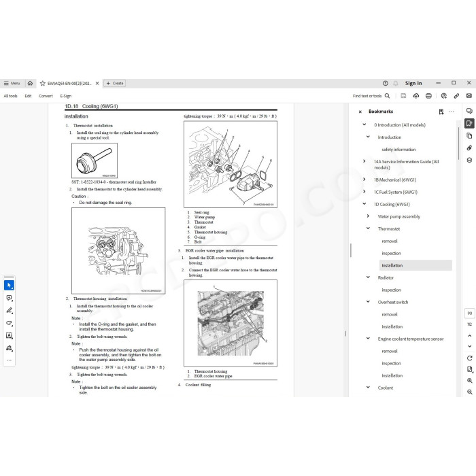476x476 pixels.
Task: Open the Comments panel icon
Action: (469, 111)
